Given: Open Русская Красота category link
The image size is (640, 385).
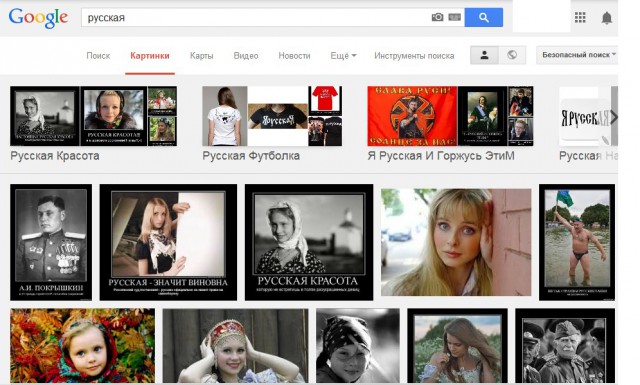Looking at the screenshot, I should tap(55, 156).
